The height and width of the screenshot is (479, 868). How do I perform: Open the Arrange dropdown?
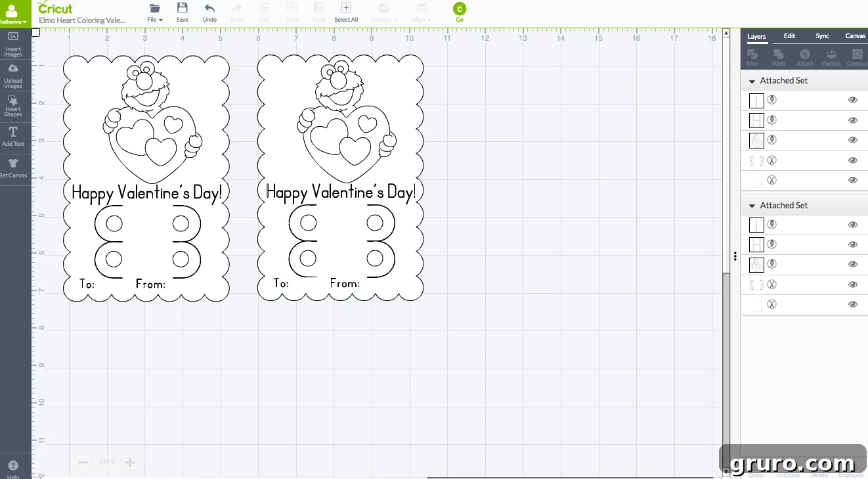coord(383,12)
